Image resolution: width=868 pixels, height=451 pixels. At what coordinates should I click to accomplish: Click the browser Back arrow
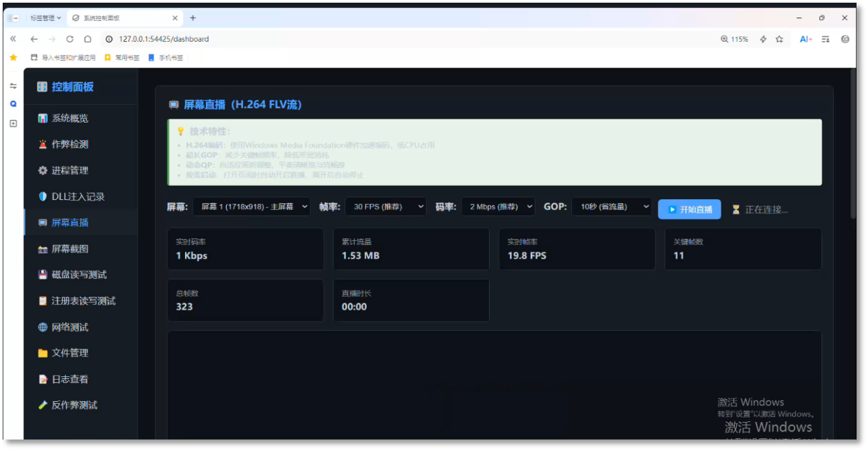click(x=34, y=39)
